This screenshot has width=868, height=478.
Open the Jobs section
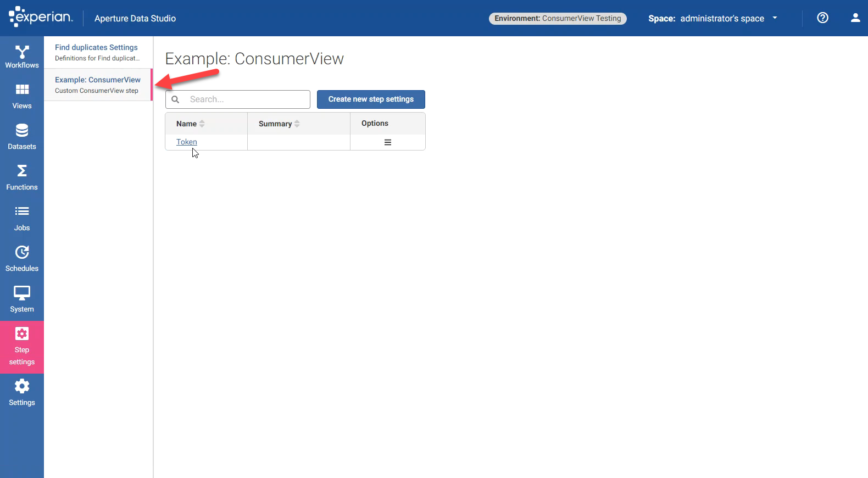22,219
